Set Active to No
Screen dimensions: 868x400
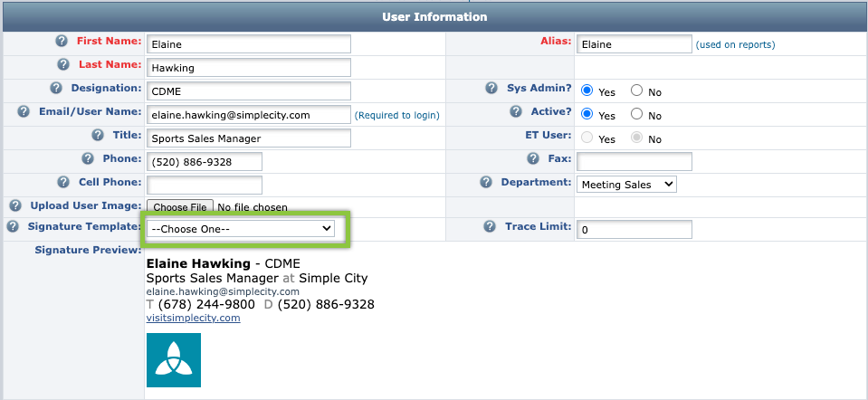636,114
